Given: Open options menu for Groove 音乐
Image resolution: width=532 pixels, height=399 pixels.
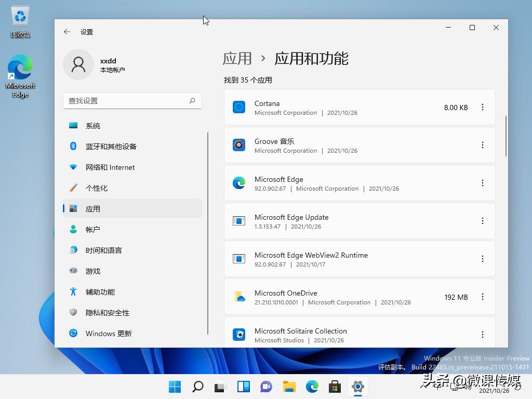Looking at the screenshot, I should pos(483,145).
